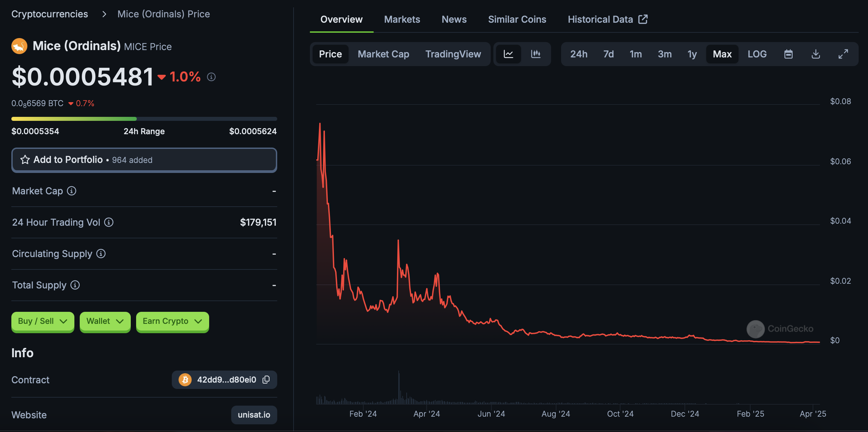Expand the Earn Crypto dropdown
The image size is (868, 432).
pos(172,321)
